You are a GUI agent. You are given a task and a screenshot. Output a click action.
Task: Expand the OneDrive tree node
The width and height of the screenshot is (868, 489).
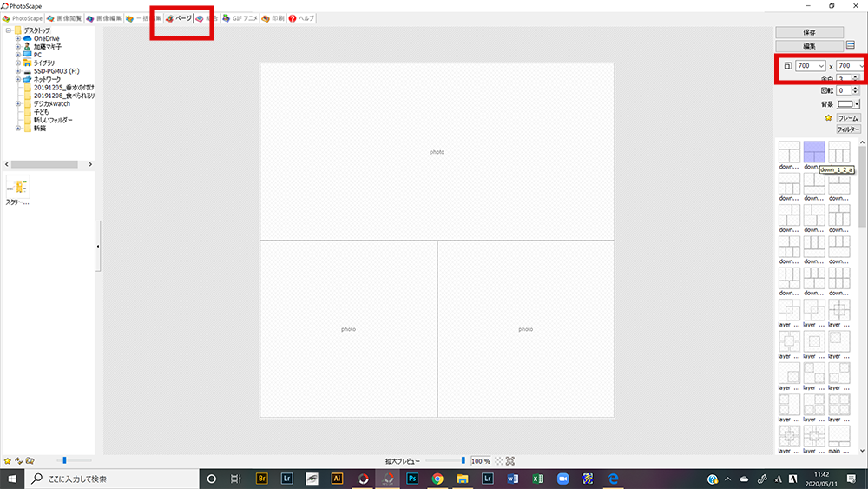tap(17, 39)
